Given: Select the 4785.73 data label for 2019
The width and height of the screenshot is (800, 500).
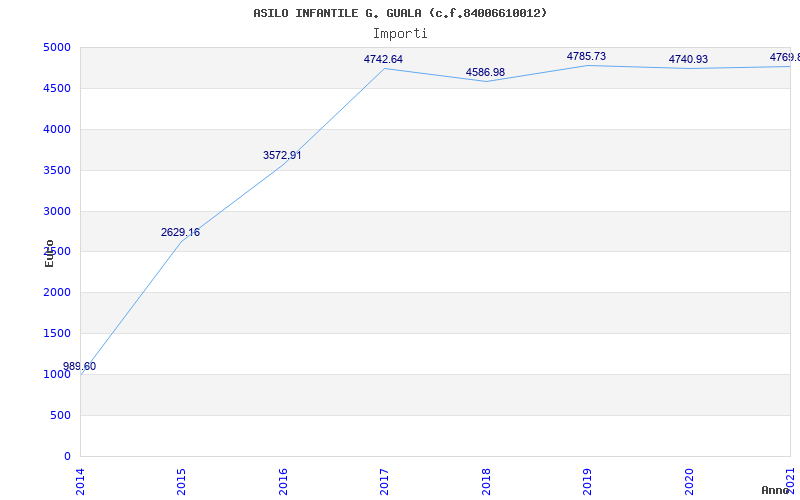Looking at the screenshot, I should 586,56.
